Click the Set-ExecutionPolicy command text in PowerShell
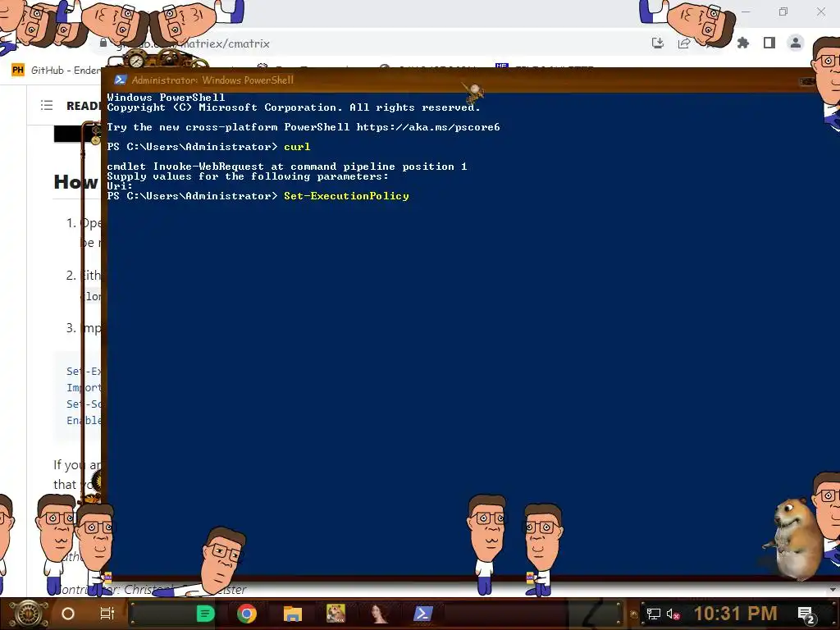The image size is (840, 630). point(346,196)
